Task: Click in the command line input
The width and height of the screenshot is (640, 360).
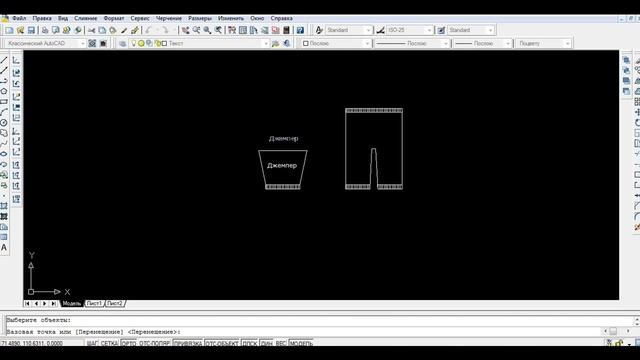Action: point(304,332)
